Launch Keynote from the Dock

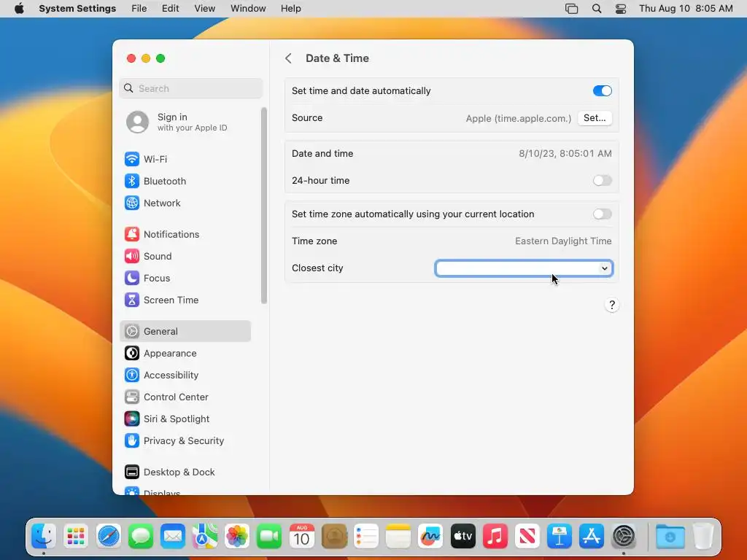pos(560,537)
